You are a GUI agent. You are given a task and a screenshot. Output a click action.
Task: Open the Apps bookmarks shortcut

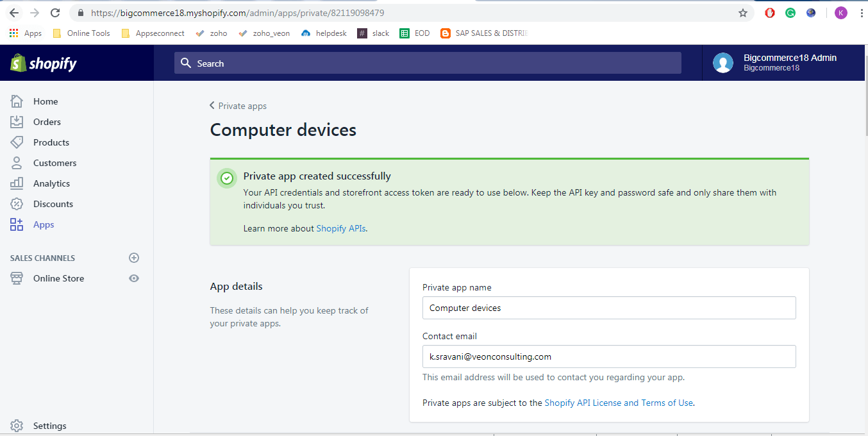coord(26,33)
